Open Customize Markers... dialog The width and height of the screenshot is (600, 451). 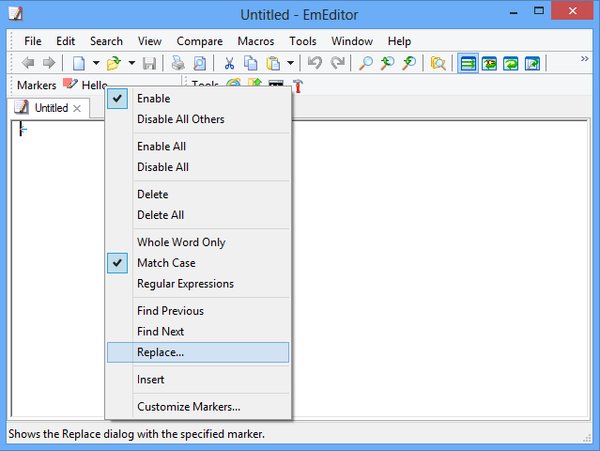click(x=198, y=407)
